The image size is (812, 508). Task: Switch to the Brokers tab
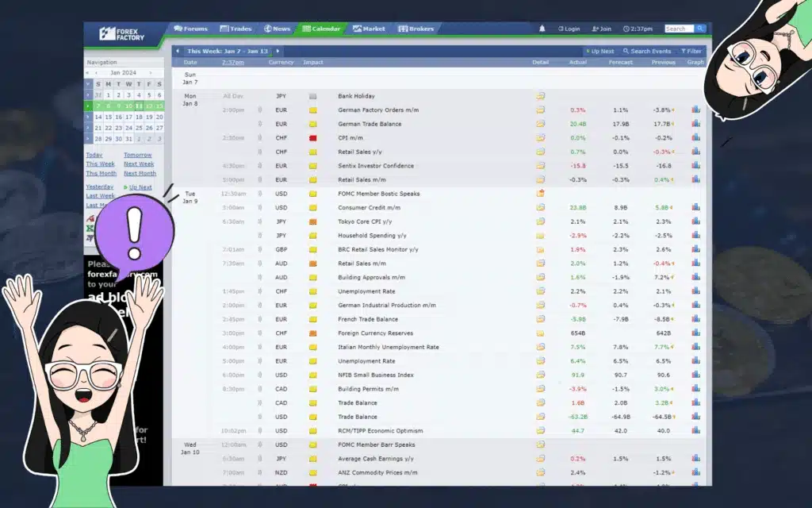click(x=416, y=29)
